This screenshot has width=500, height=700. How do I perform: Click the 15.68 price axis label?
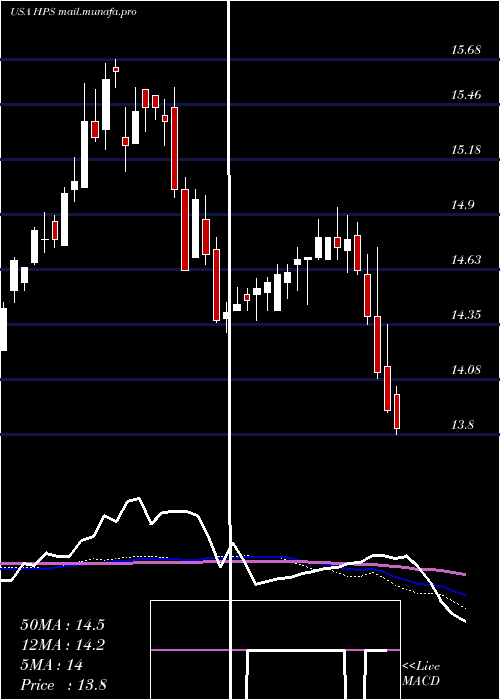466,50
